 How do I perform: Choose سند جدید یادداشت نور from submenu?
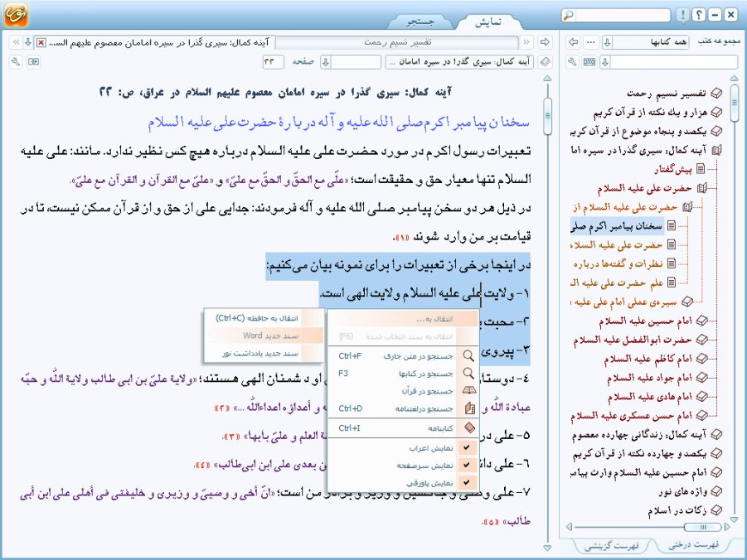coord(264,354)
